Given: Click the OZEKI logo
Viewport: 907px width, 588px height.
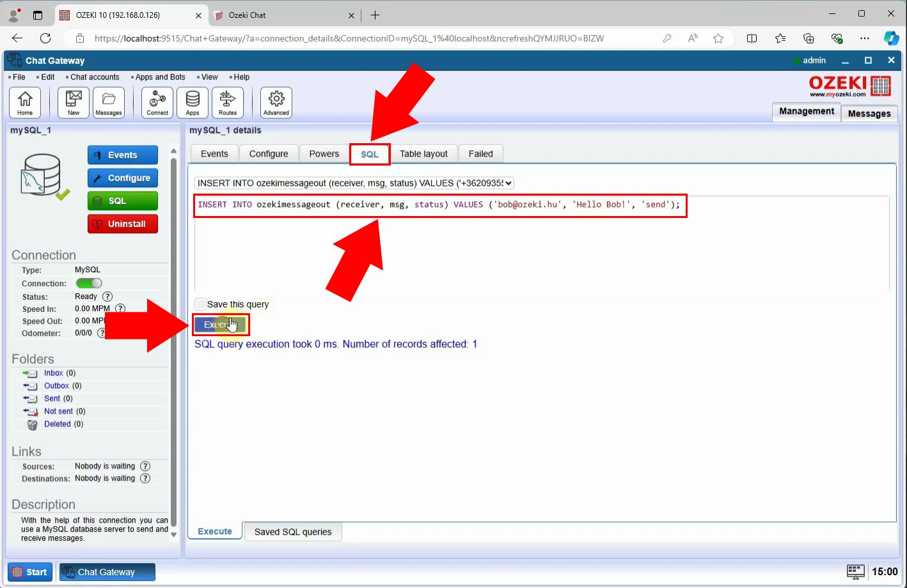Looking at the screenshot, I should [x=850, y=86].
